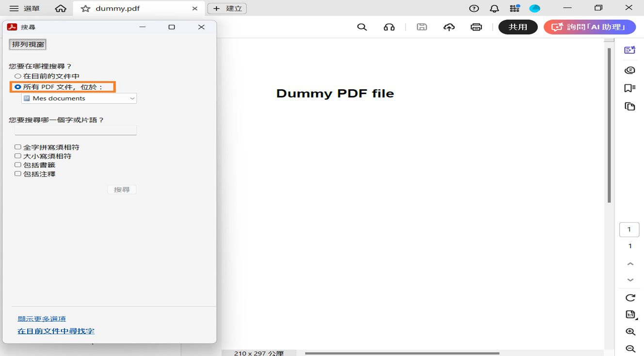Image resolution: width=644 pixels, height=356 pixels.
Task: Enable the 大小寫須相符 checkbox
Action: (18, 156)
